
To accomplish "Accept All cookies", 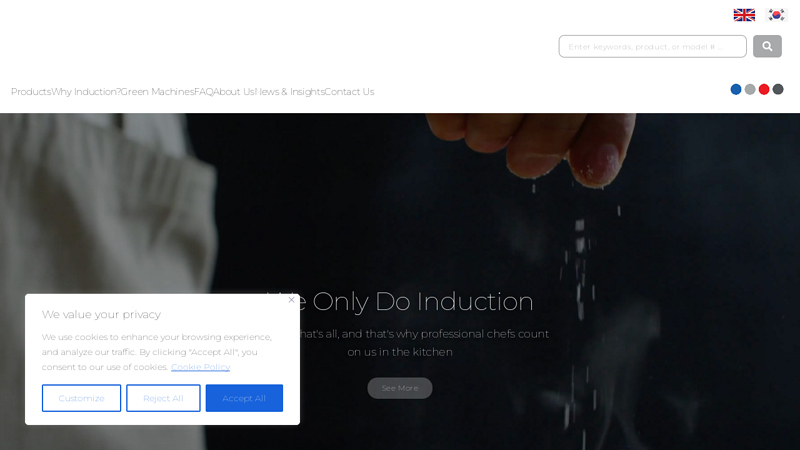I will pos(244,398).
